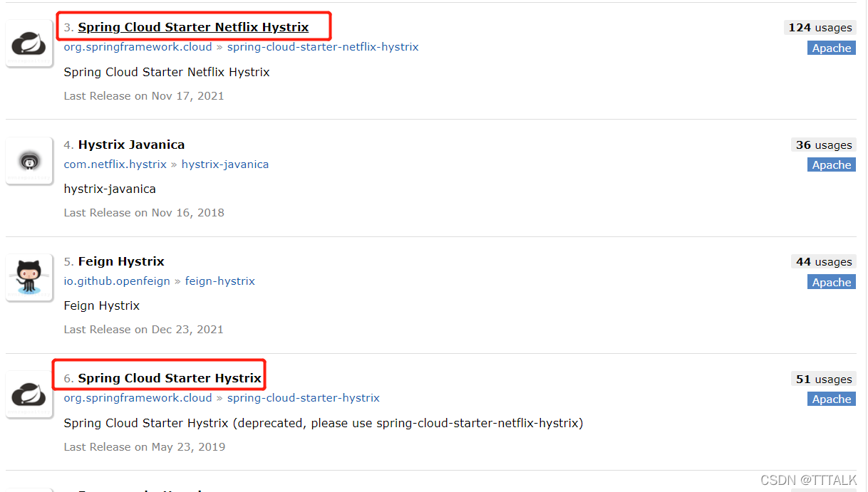This screenshot has width=868, height=492.
Task: View the 51 usages count
Action: click(x=824, y=380)
